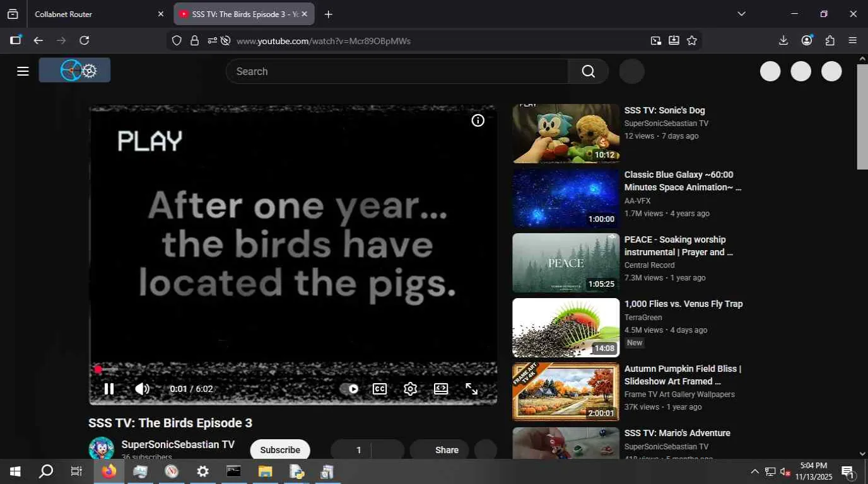This screenshot has width=868, height=484.
Task: Open the Classic Blue Galaxy thumbnail
Action: click(x=566, y=199)
